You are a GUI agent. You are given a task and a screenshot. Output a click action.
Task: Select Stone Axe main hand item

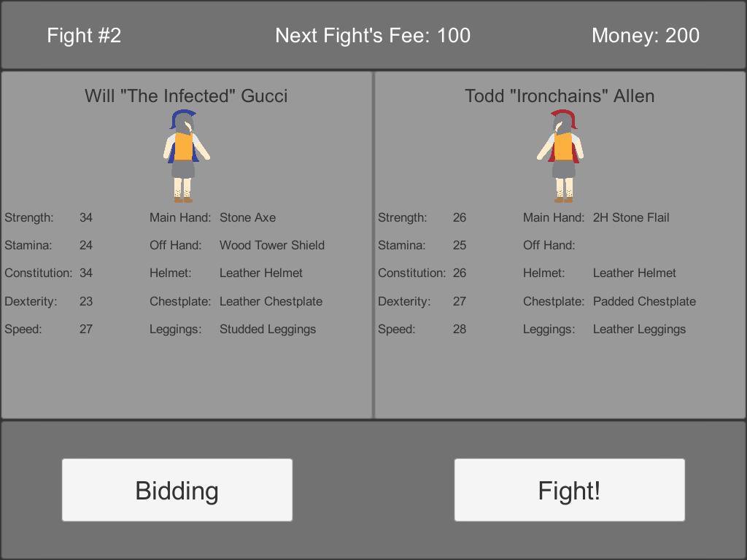coord(248,217)
